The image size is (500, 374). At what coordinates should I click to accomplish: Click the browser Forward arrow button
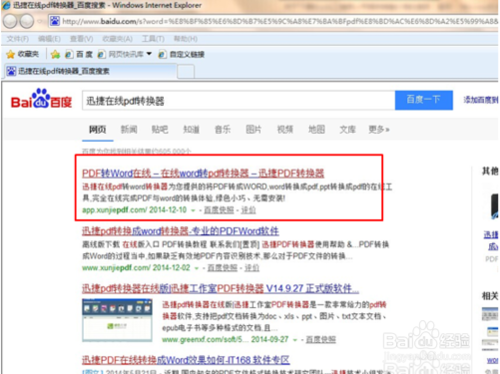pos(27,22)
